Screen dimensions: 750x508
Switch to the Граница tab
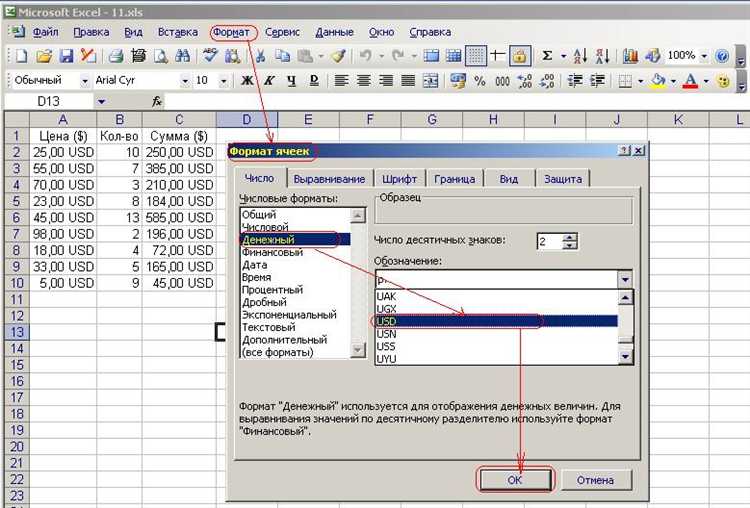pos(454,179)
